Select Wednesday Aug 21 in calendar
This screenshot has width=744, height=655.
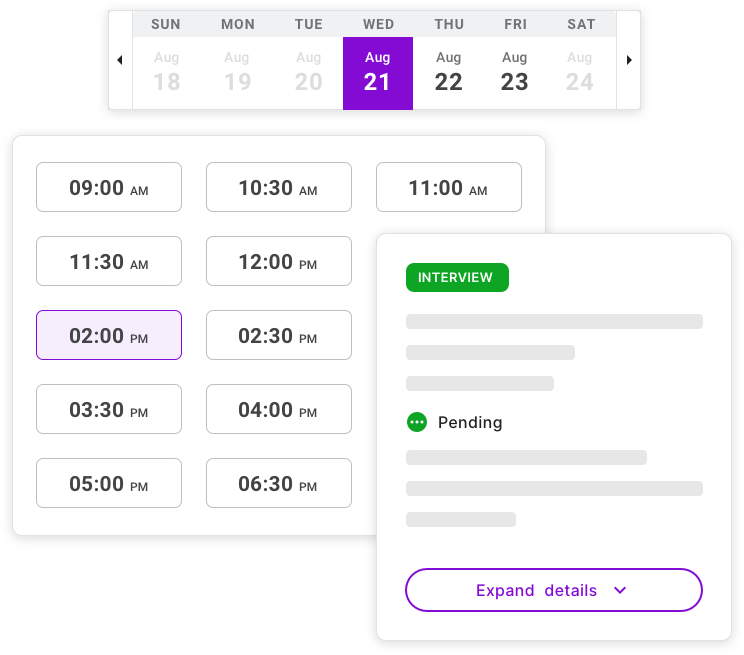tap(377, 73)
